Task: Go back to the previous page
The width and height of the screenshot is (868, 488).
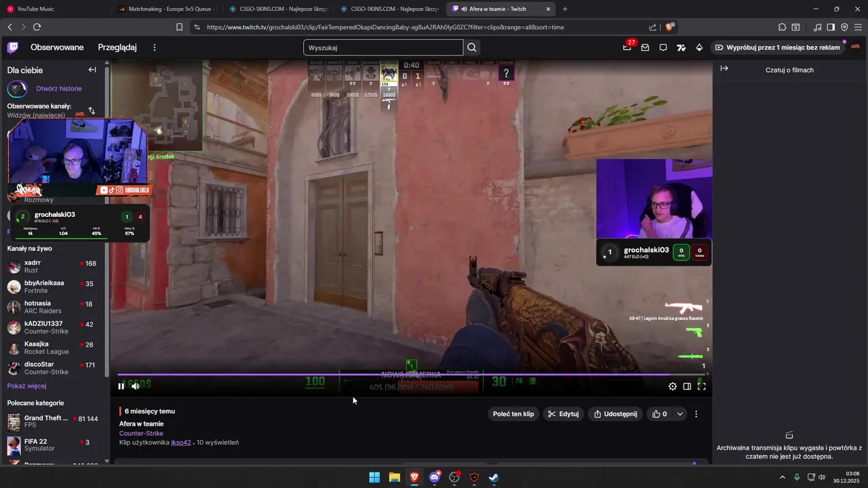Action: click(9, 27)
